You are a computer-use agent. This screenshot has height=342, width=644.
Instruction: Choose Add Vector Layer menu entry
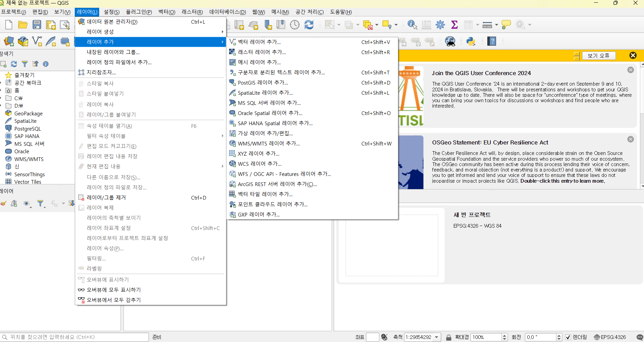click(x=312, y=42)
